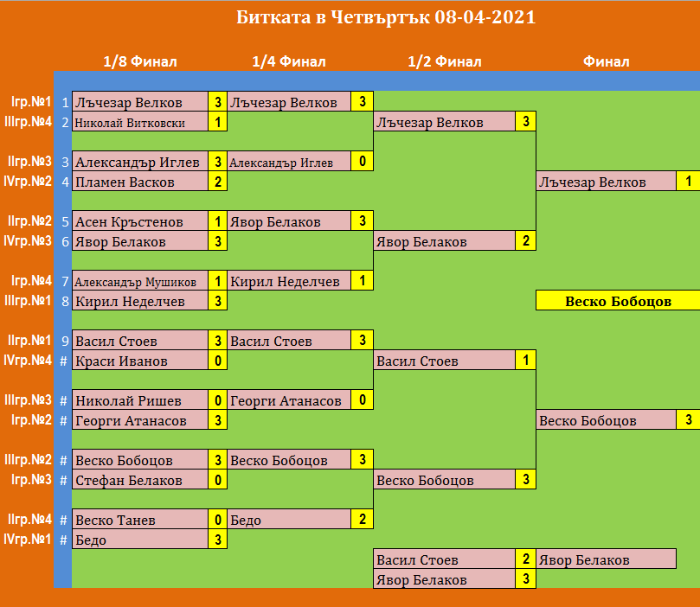This screenshot has height=607, width=700.
Task: Click the Стефан Белаков cell
Action: coord(140,480)
